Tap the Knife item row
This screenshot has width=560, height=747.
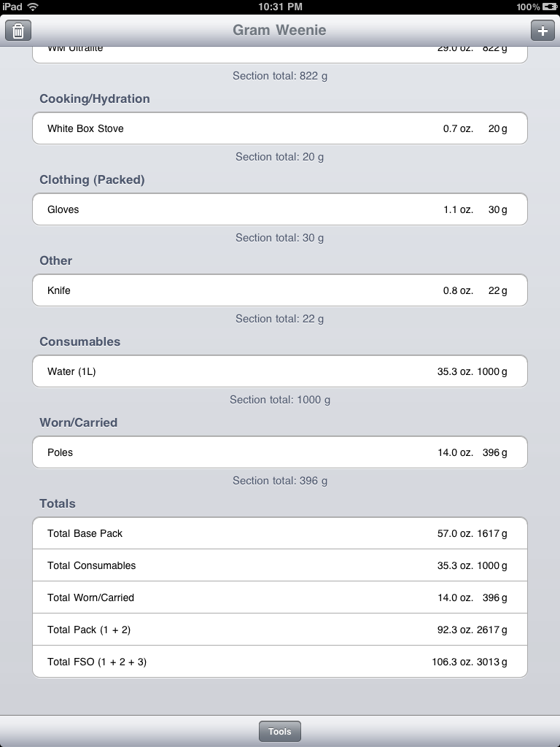coord(280,290)
